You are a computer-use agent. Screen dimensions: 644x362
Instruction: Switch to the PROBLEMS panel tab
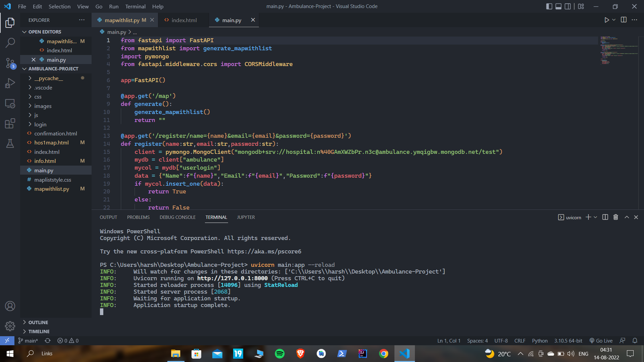[138, 217]
